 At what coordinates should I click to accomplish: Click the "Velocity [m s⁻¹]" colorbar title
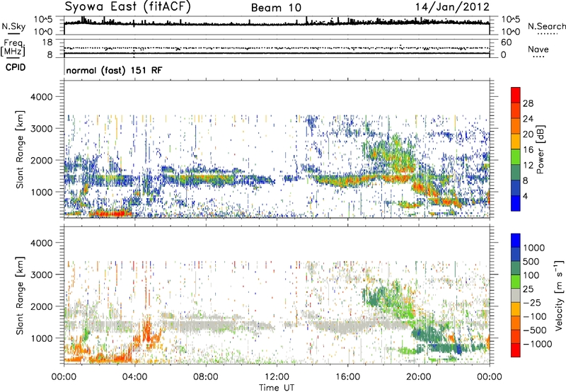coord(559,295)
